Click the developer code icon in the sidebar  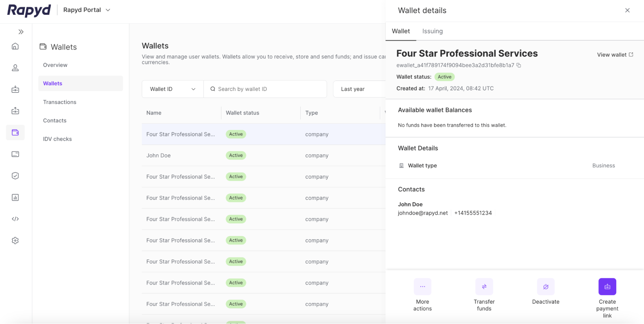(x=15, y=219)
